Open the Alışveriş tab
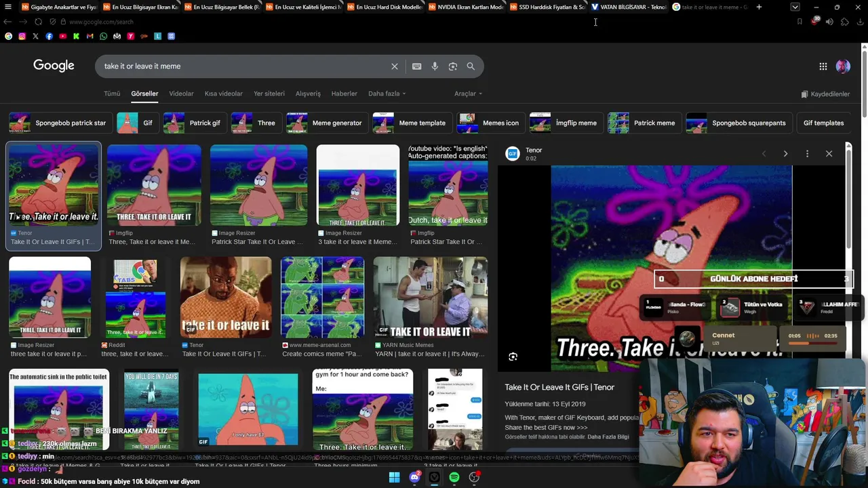Viewport: 868px width, 488px height. (x=308, y=94)
